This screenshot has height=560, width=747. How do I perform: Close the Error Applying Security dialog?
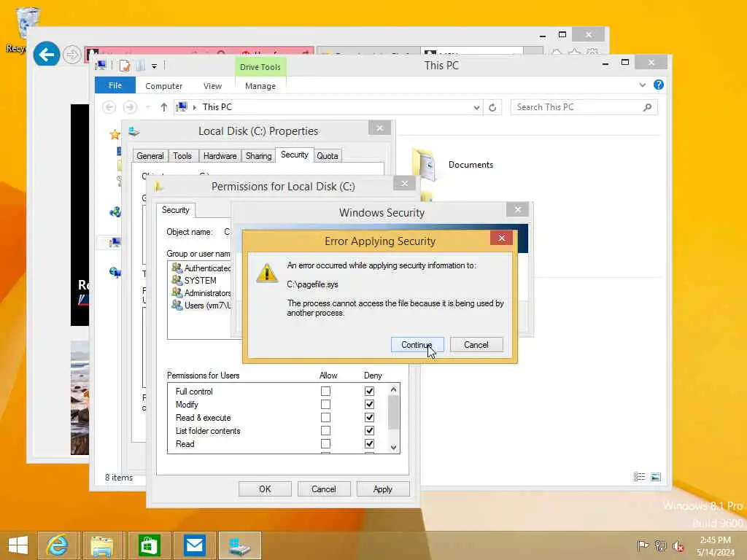point(501,238)
